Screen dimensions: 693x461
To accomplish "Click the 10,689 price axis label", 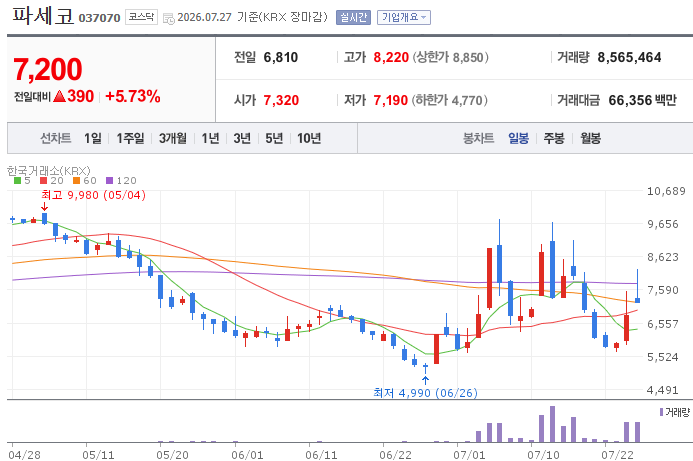I will tap(666, 191).
